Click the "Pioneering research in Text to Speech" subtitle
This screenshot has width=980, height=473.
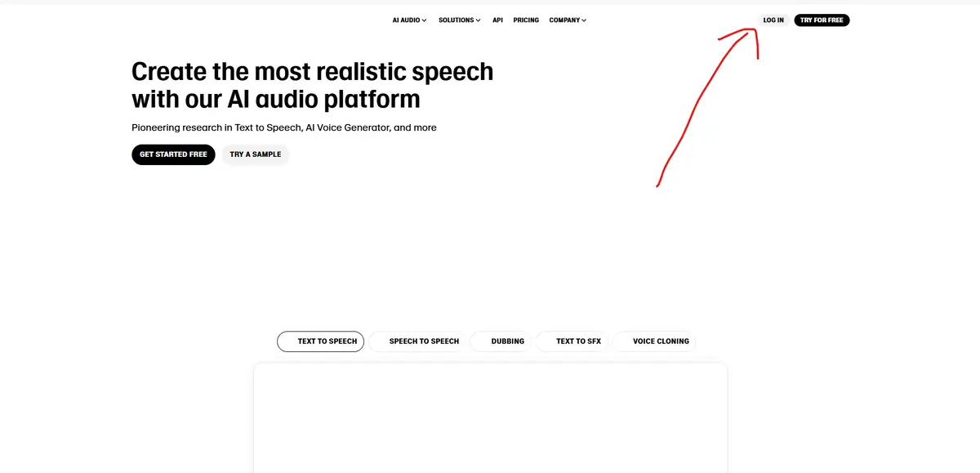[284, 127]
